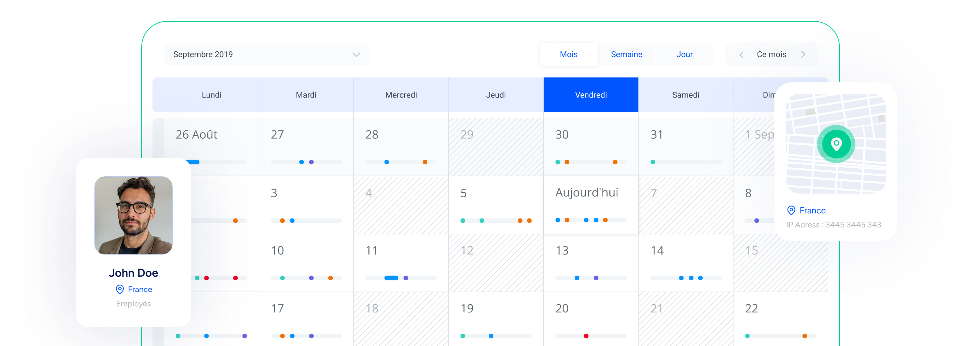Click the red event dot on day 20
This screenshot has height=346, width=980.
586,336
